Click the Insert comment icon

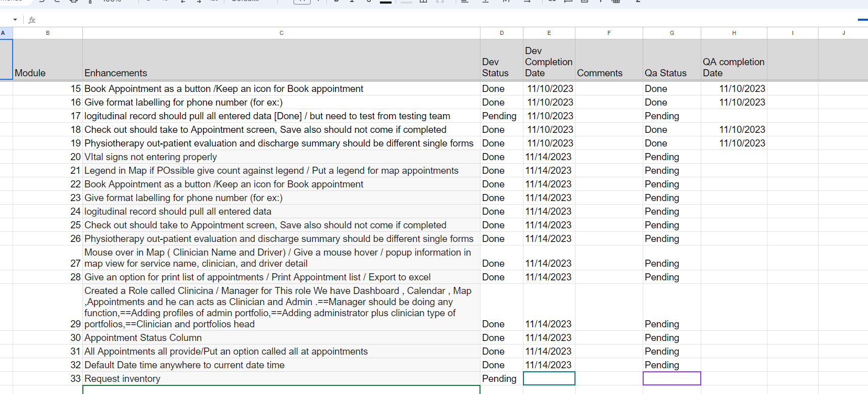click(x=568, y=2)
